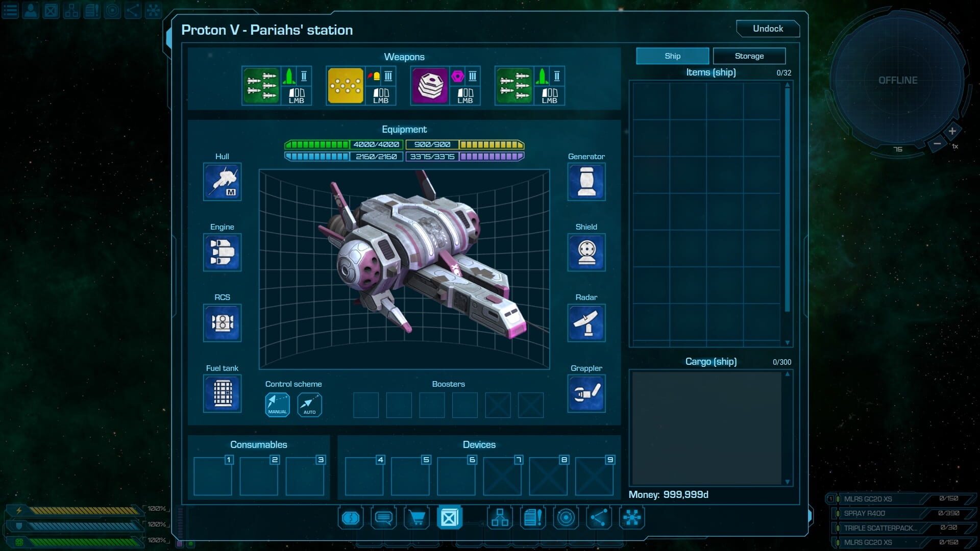This screenshot has width=980, height=551.
Task: Open the chat bubble icon in bottom toolbar
Action: 383,518
